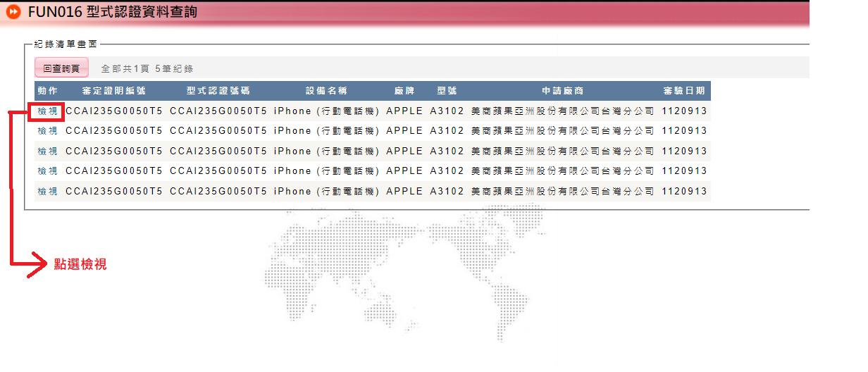Click the 審驗日期 column header
The image size is (868, 372).
point(684,91)
